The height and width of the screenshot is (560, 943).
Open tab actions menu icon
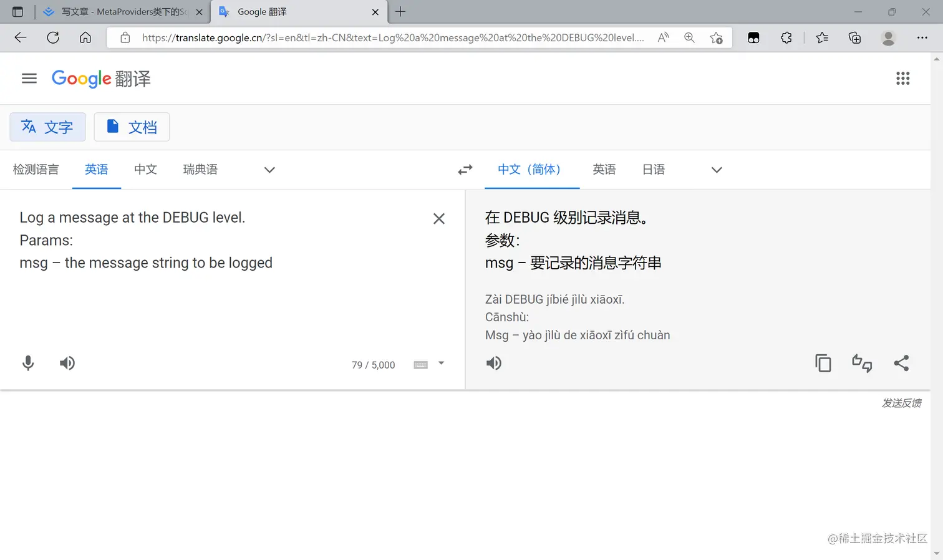click(x=17, y=12)
